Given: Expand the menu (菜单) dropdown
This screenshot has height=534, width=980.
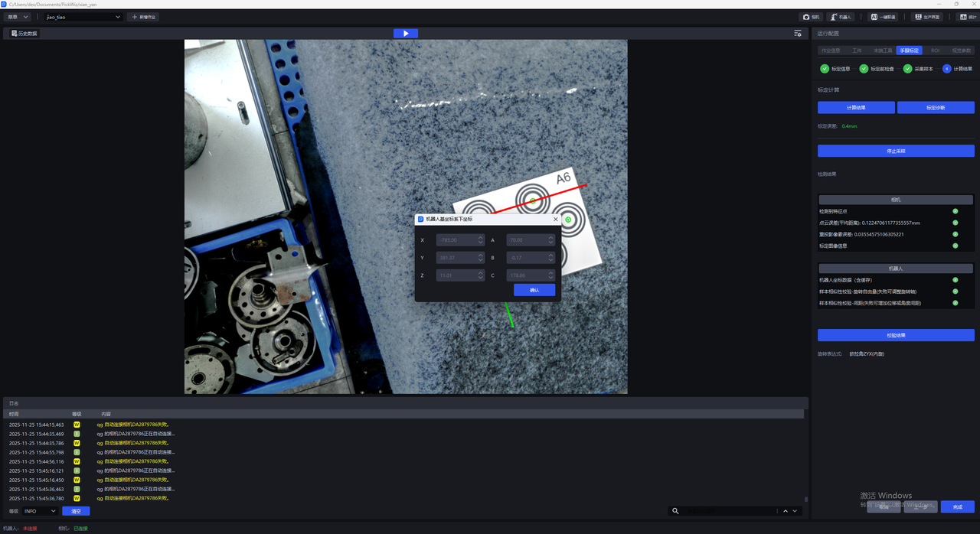Looking at the screenshot, I should (x=17, y=17).
